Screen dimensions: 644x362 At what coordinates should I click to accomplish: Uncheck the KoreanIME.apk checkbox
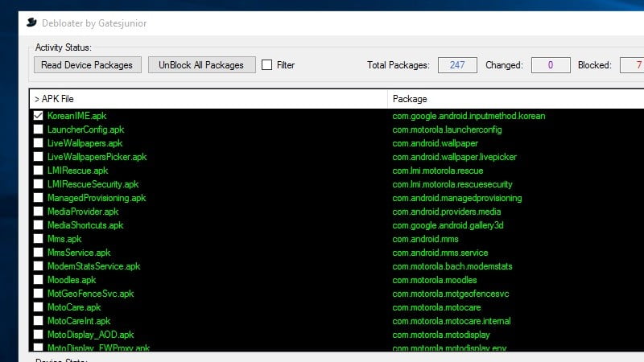[38, 116]
